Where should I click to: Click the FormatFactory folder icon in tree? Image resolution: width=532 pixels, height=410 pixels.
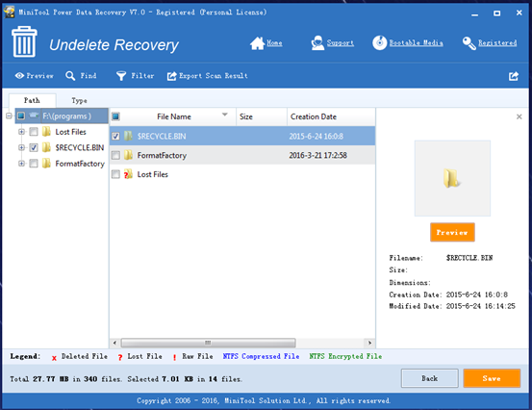click(x=46, y=164)
